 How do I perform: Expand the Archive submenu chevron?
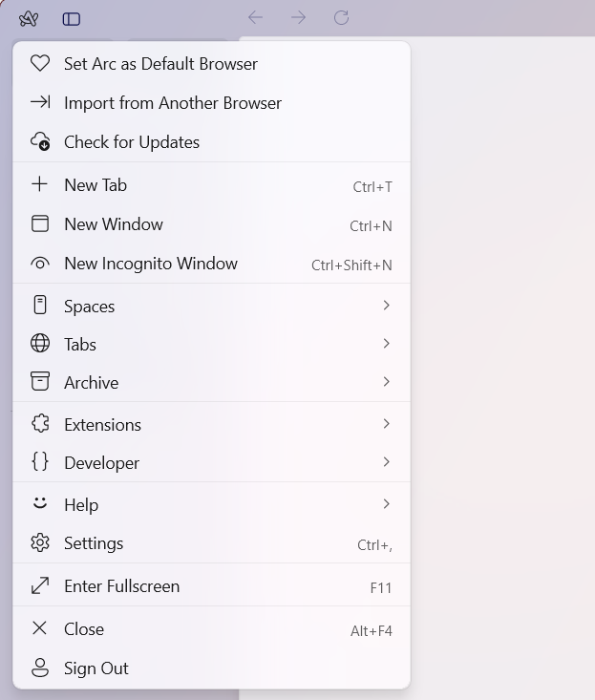click(386, 382)
